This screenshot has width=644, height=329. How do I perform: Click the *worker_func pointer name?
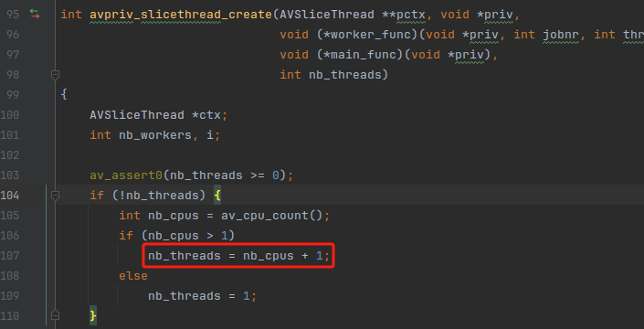(x=367, y=36)
